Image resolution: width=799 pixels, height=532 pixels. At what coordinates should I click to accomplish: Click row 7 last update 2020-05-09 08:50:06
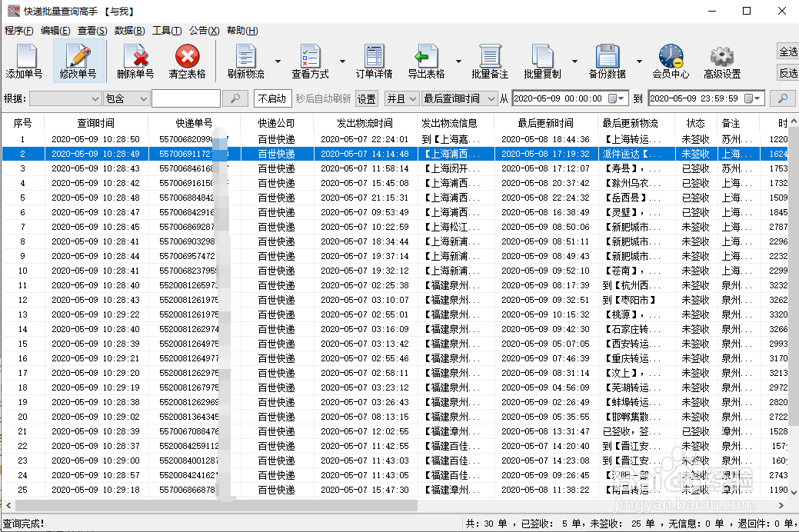pos(545,227)
